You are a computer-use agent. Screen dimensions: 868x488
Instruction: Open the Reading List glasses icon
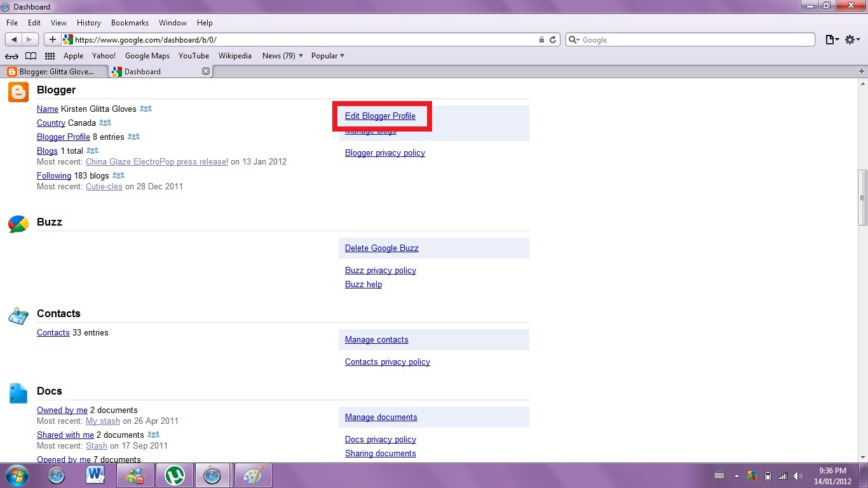point(11,56)
